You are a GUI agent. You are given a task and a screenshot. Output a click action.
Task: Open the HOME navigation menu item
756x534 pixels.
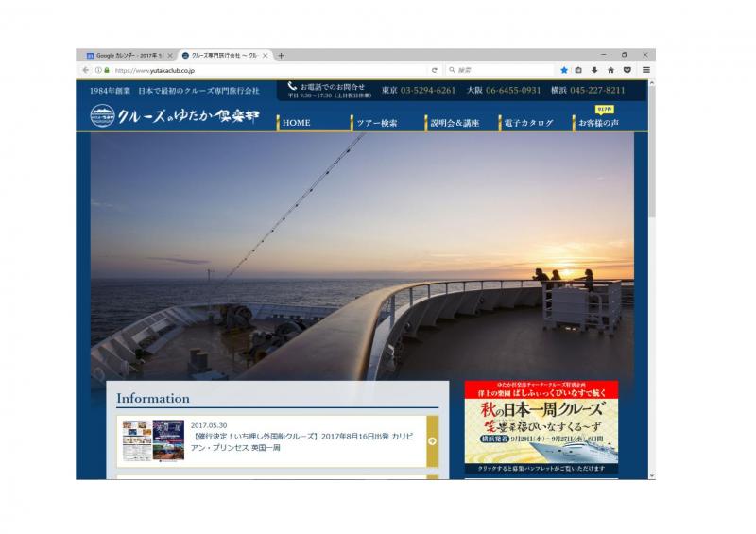point(296,123)
